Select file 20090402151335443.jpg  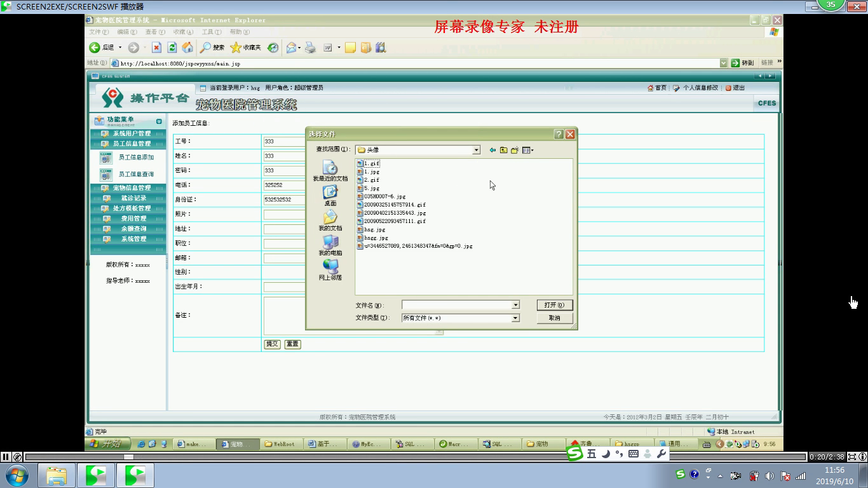coord(391,213)
